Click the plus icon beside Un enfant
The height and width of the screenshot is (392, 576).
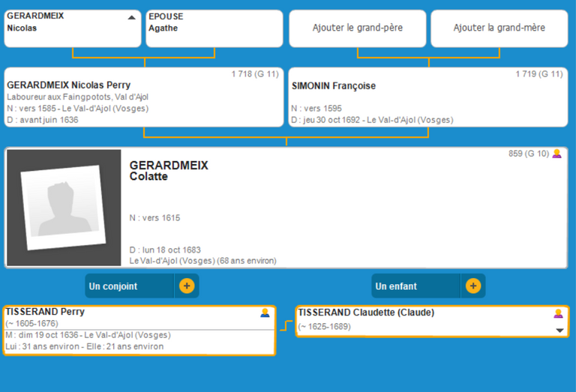[x=473, y=286]
